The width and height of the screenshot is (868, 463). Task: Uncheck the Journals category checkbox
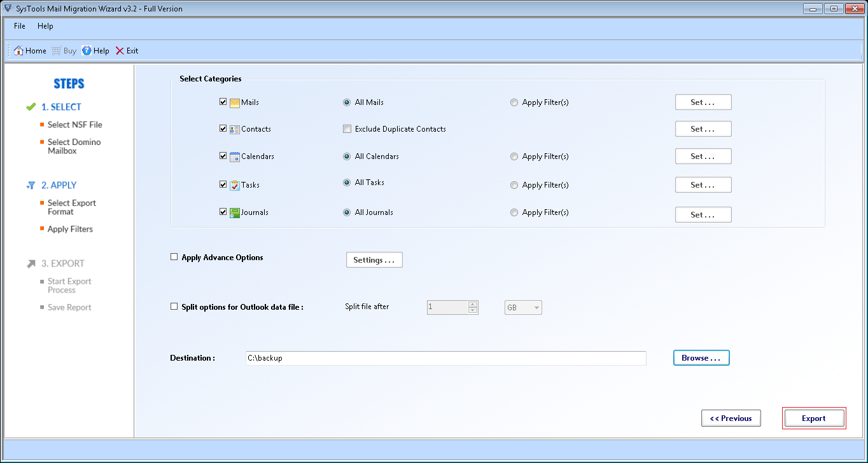(223, 212)
